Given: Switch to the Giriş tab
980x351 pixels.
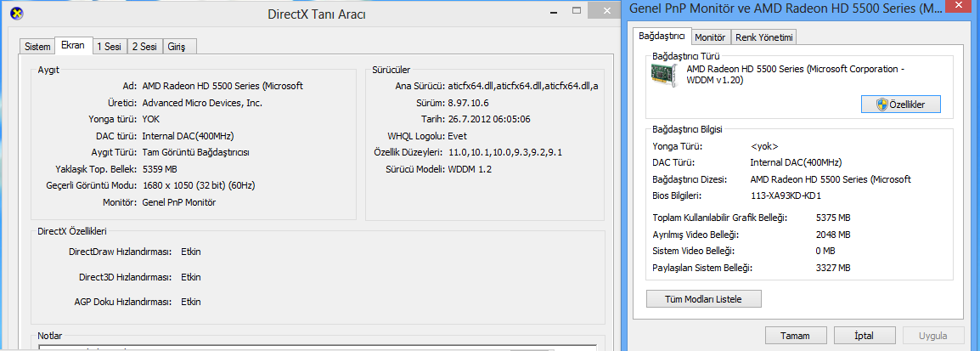Looking at the screenshot, I should pos(181,46).
